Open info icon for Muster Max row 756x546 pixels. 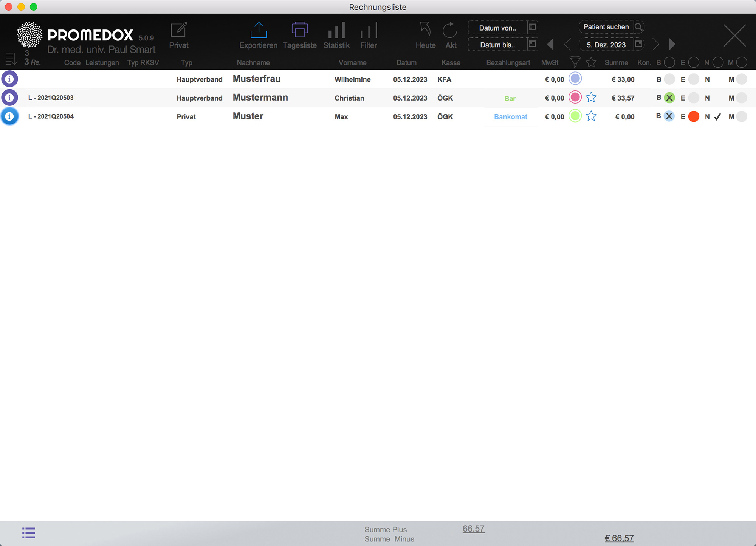coord(9,116)
